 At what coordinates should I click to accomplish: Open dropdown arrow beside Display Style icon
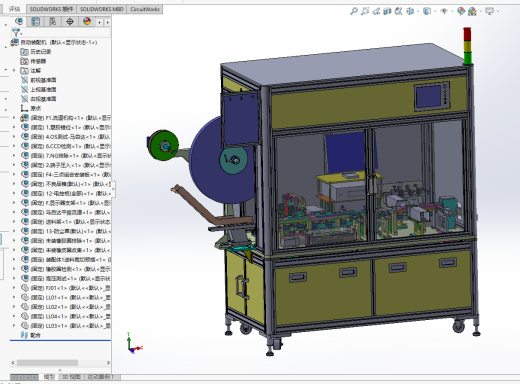[435, 12]
